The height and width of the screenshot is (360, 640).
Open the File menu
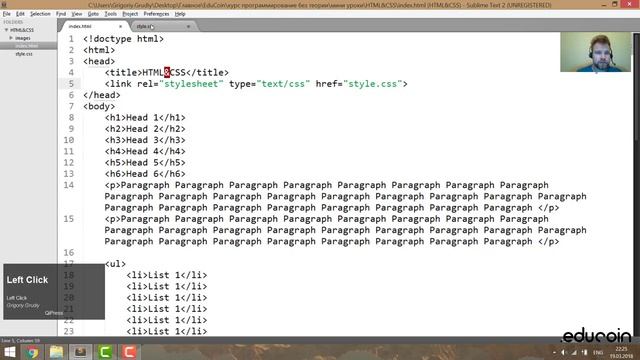point(7,14)
